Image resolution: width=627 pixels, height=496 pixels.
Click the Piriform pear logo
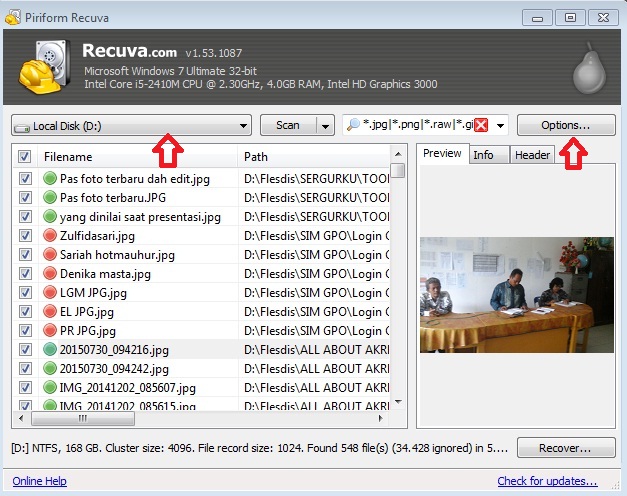589,69
